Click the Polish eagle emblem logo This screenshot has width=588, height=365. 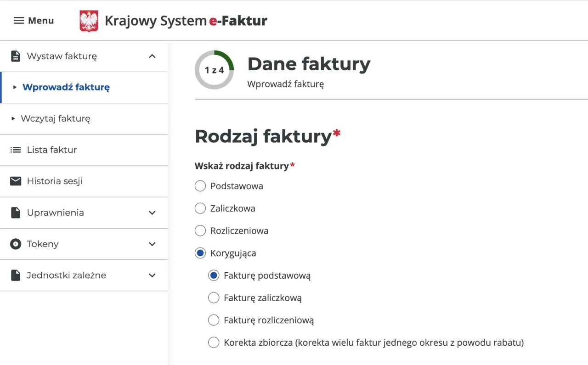pos(89,21)
